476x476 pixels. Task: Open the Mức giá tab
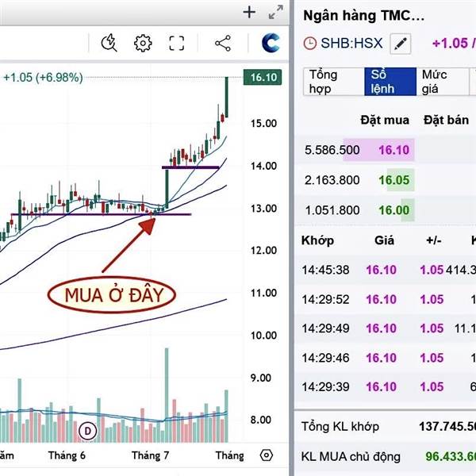pyautogui.click(x=443, y=82)
